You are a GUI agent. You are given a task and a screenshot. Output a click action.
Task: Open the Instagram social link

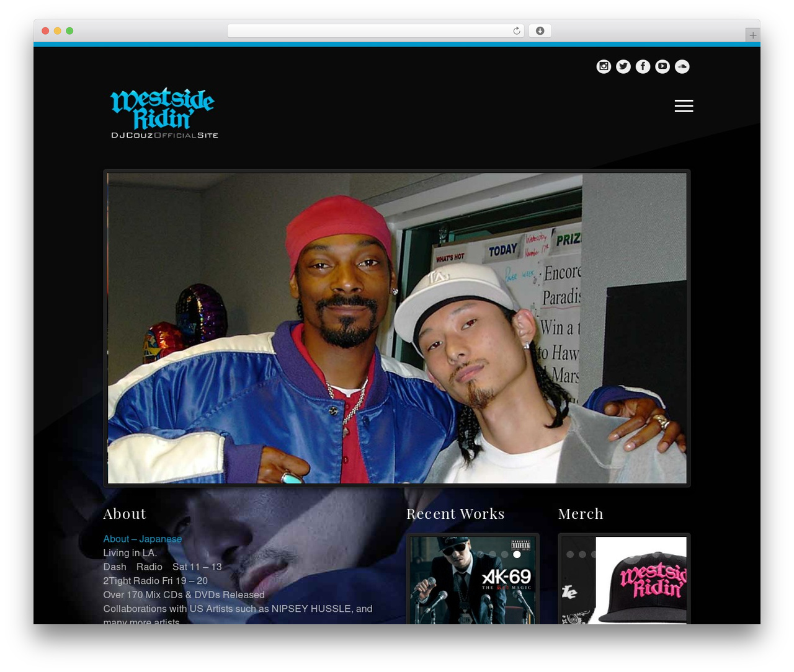pyautogui.click(x=604, y=66)
